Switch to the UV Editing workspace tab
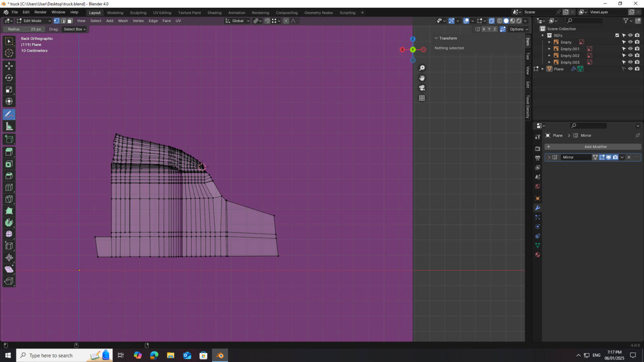This screenshot has width=644, height=362. click(162, 13)
